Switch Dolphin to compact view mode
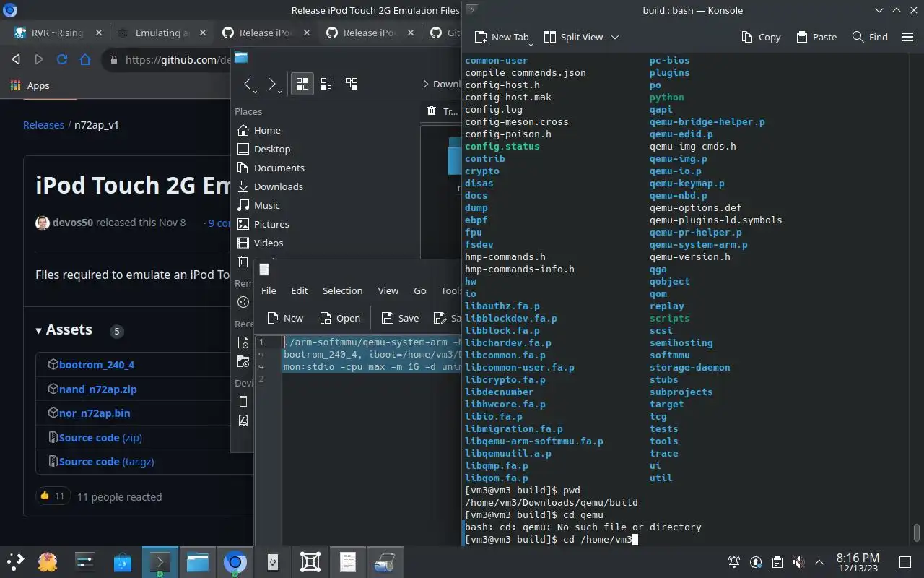Image resolution: width=924 pixels, height=578 pixels. click(326, 84)
